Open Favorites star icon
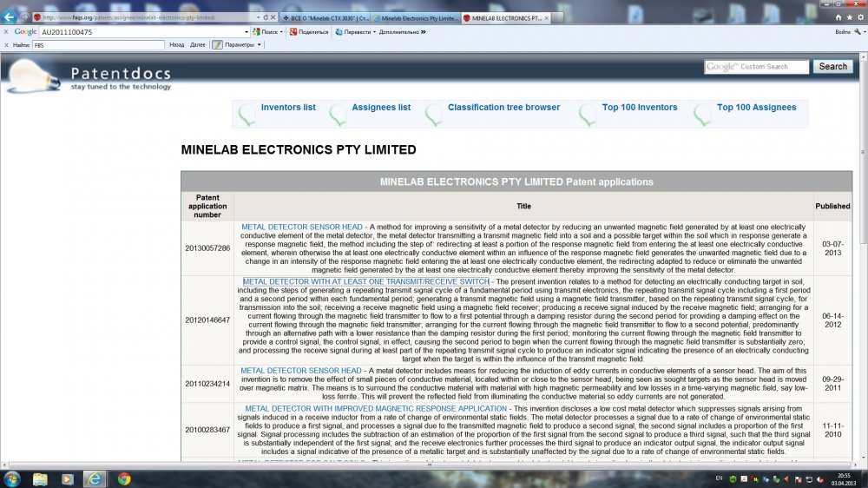868x488 pixels. pos(849,17)
